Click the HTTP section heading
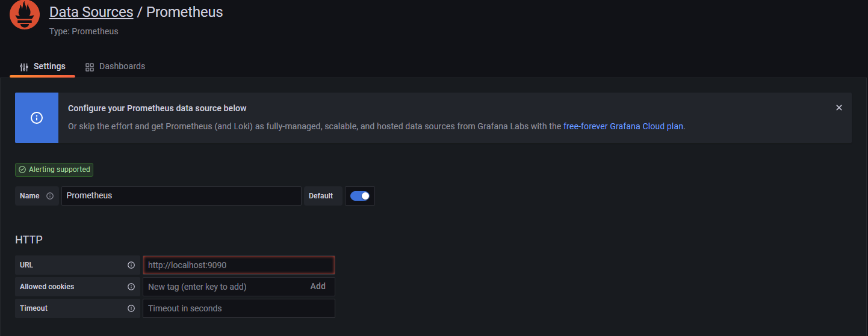868x336 pixels. tap(29, 240)
